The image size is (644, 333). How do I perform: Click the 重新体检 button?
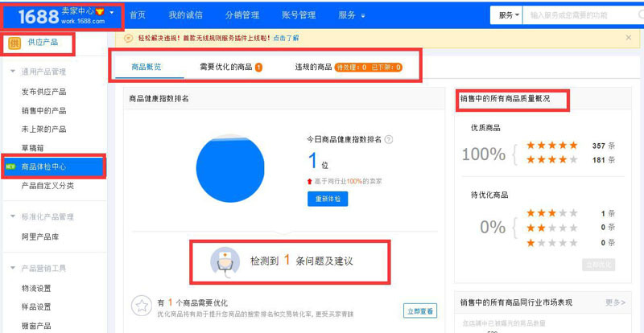327,199
